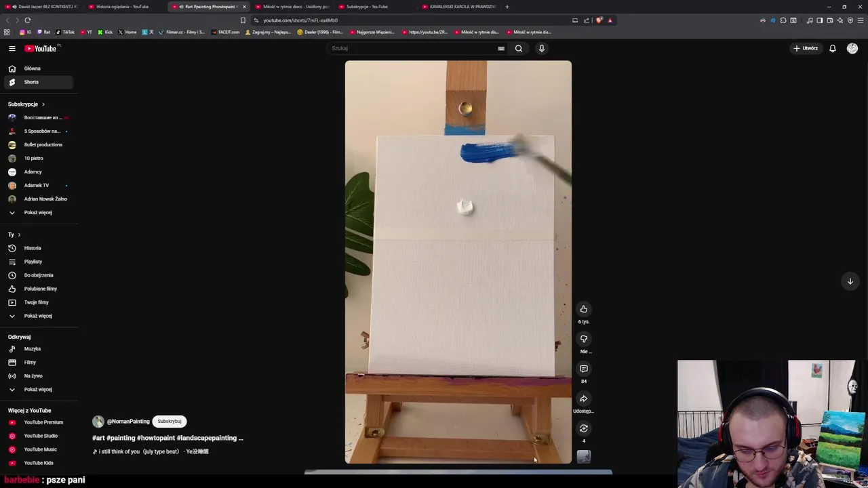Open Shorts in the sidebar
The width and height of the screenshot is (868, 488).
click(38, 82)
